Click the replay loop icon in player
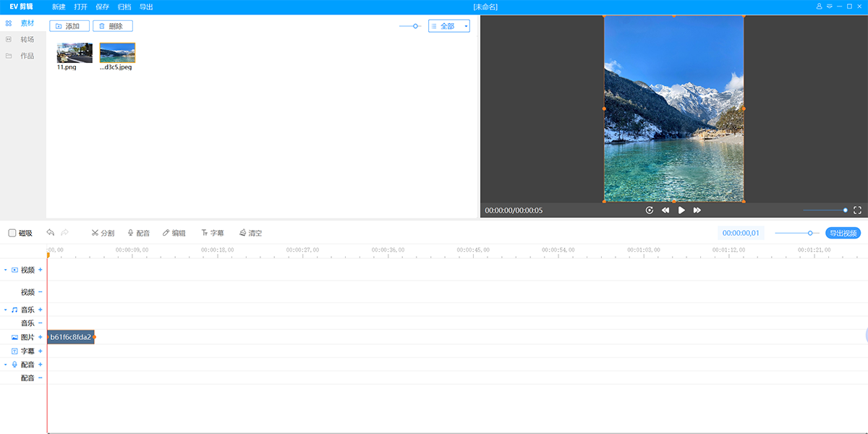The height and width of the screenshot is (434, 868). click(650, 210)
